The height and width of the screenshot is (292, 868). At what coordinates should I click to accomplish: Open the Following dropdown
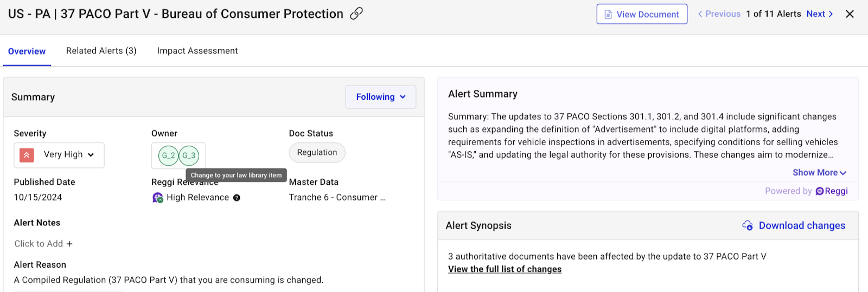[x=380, y=97]
